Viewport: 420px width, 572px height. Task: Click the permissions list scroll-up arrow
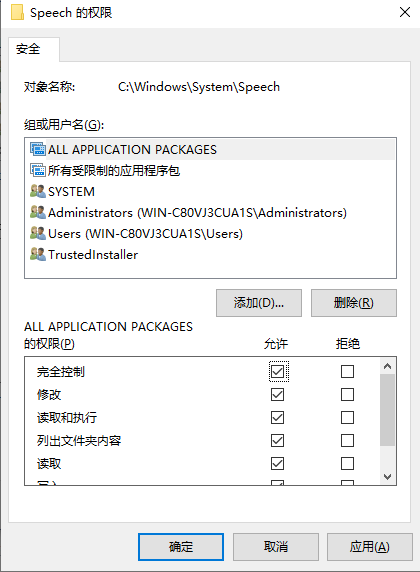coord(388,366)
